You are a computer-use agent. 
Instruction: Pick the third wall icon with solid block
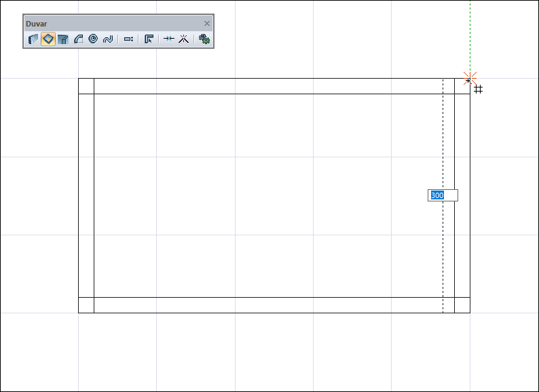tap(63, 39)
